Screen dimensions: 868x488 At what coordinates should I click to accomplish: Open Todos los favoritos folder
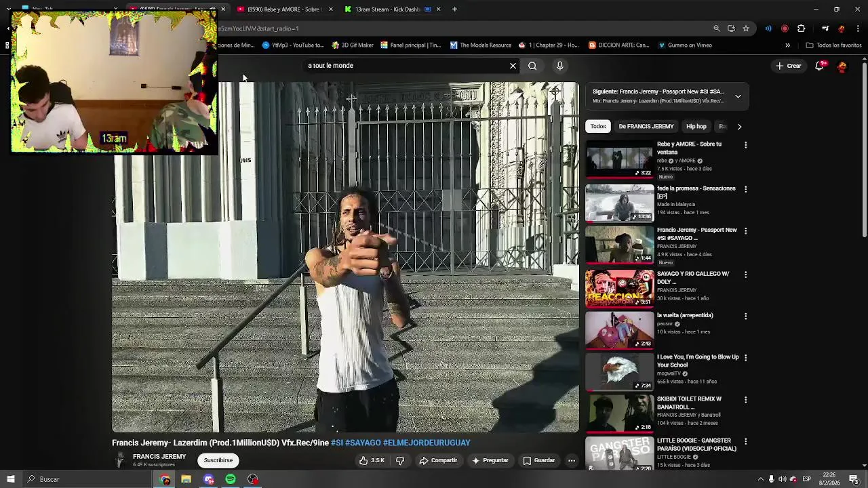tap(833, 45)
